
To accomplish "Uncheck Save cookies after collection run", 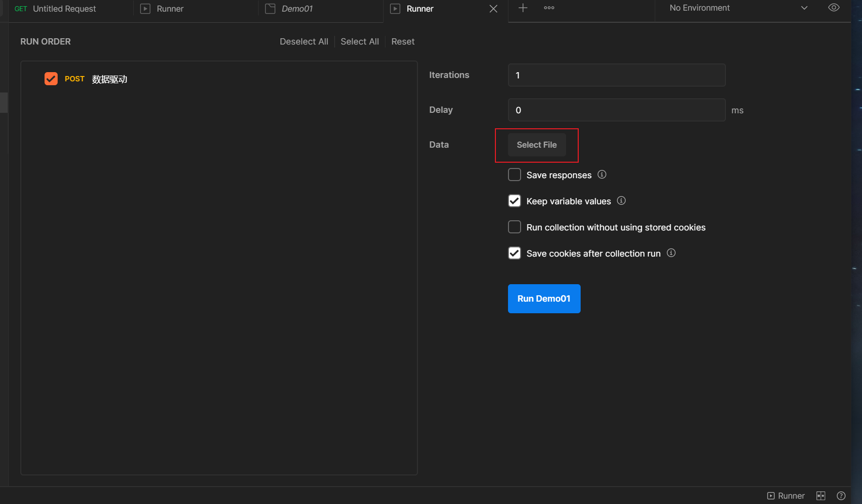I will click(x=514, y=253).
